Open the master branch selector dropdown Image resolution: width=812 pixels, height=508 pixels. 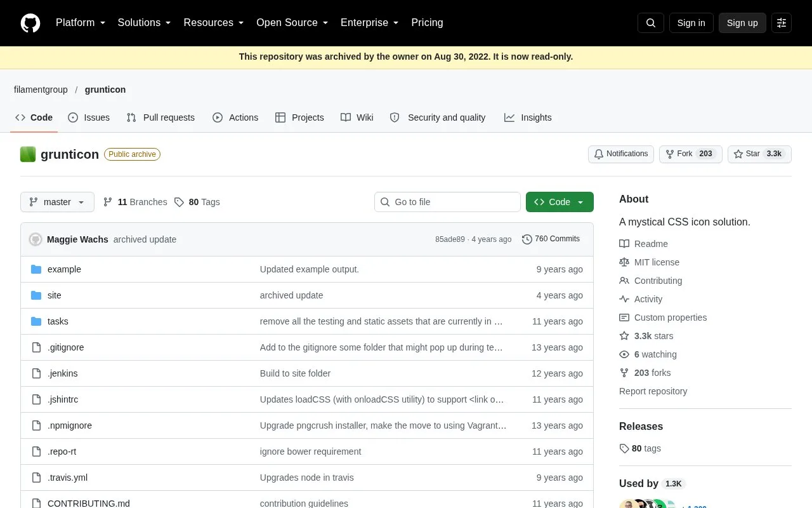pos(57,202)
